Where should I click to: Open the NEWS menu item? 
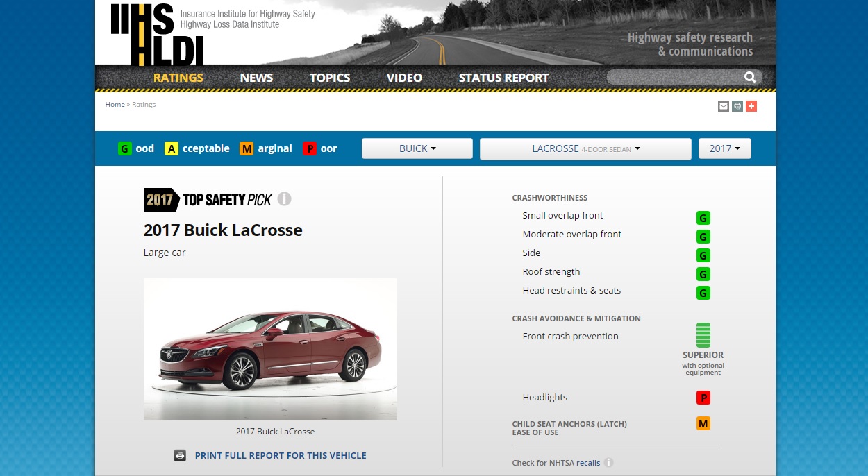pos(256,78)
